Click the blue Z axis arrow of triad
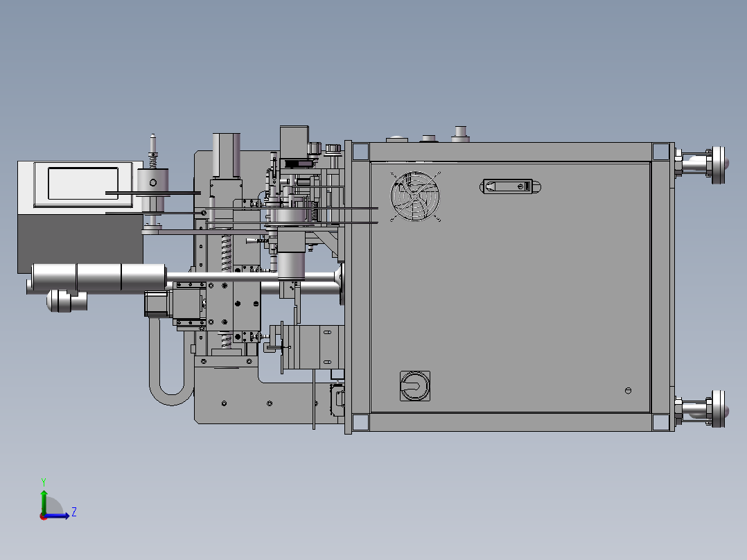 point(58,515)
